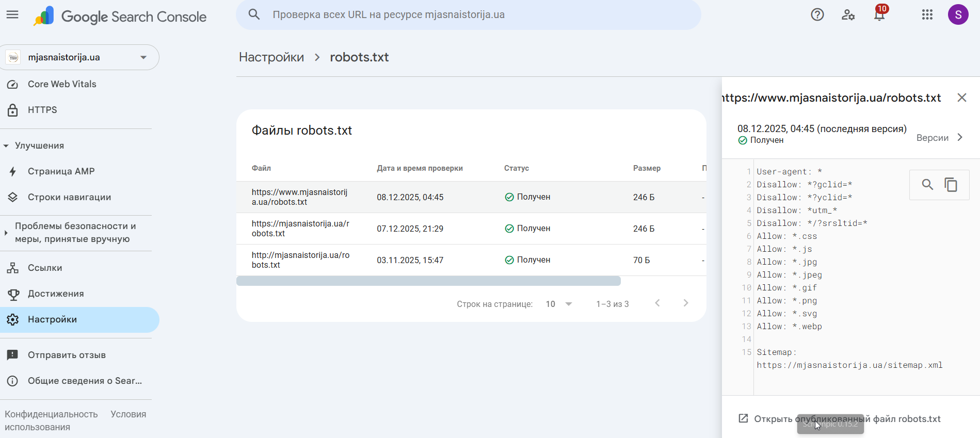Open Общие сведения о Search Console
The height and width of the screenshot is (438, 980).
(85, 381)
